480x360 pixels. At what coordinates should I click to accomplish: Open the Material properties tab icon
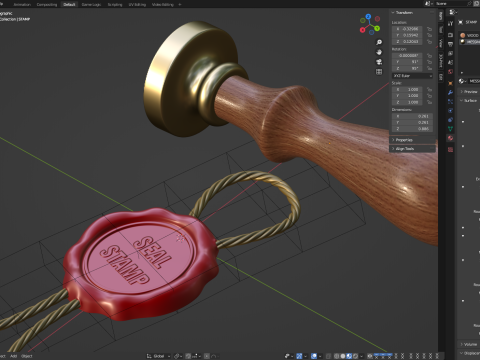[450, 138]
